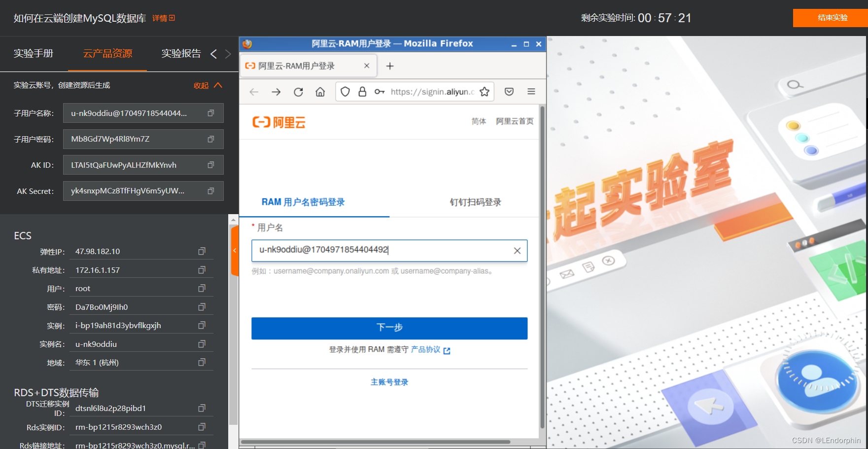Click the 阿里云 logo
This screenshot has height=449, width=868.
(279, 122)
